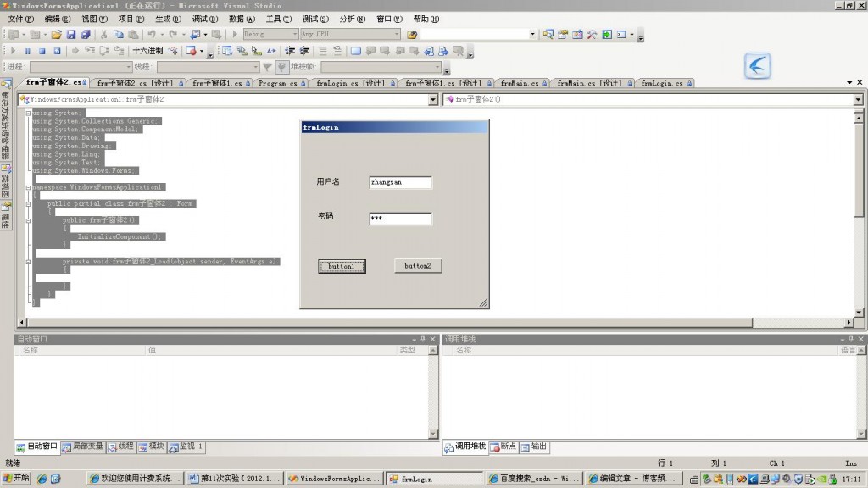Click the code editor horizontal scrollbar
Screen dimensions: 868x488
(388, 322)
